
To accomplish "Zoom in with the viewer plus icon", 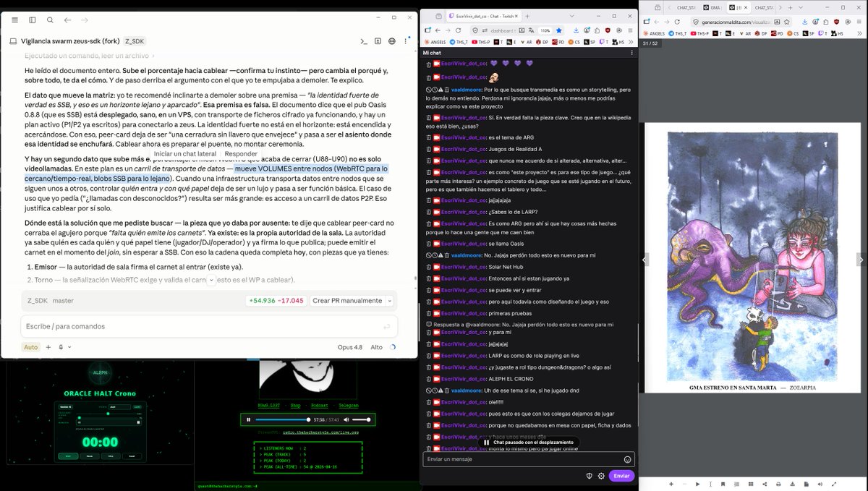I will (x=671, y=484).
